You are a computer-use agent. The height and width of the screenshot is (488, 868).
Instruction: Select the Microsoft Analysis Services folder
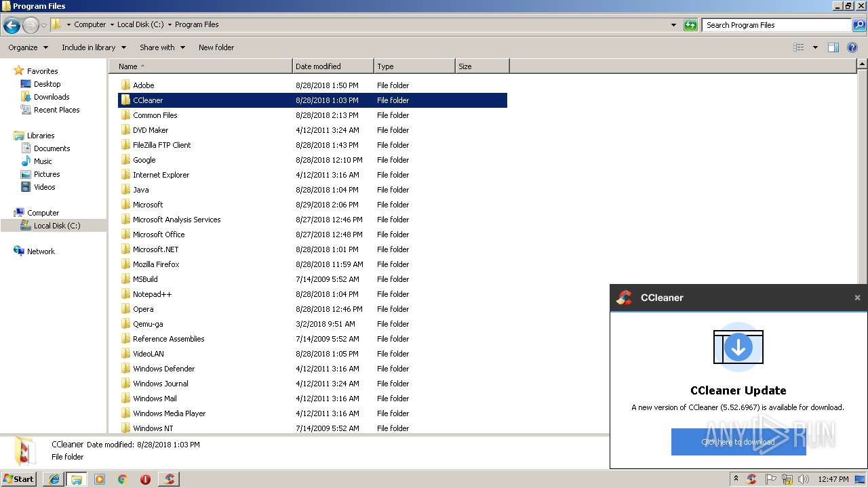pos(176,220)
